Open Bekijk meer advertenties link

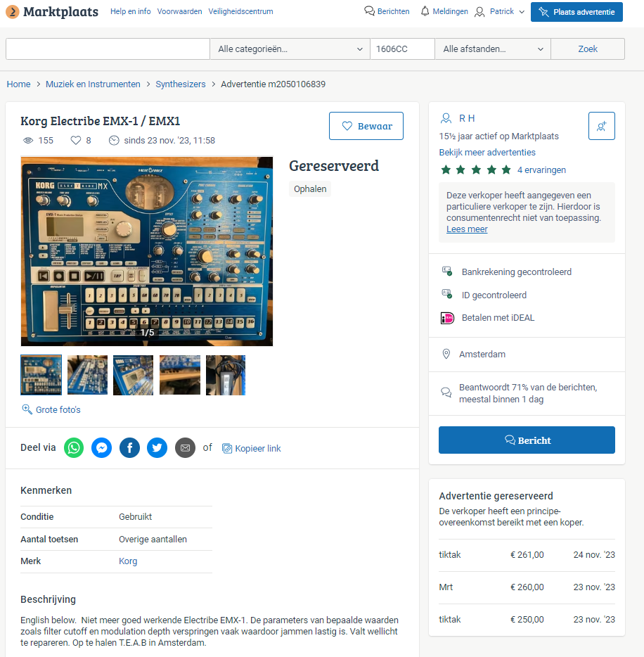(487, 152)
